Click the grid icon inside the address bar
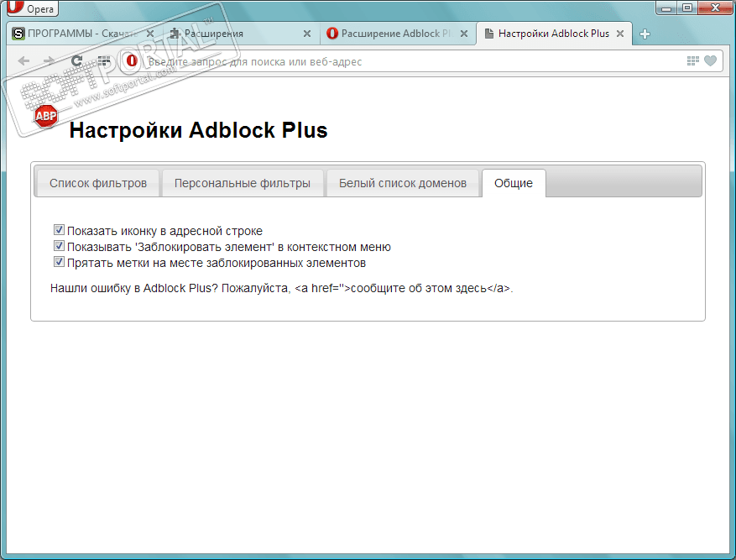 (693, 61)
